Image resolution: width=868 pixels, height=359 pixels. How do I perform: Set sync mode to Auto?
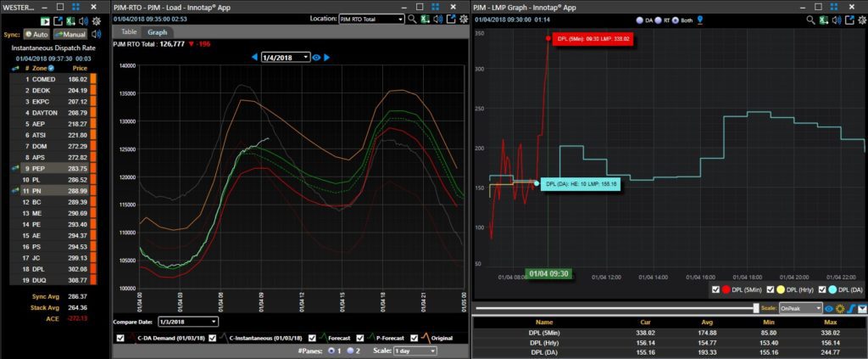(x=36, y=34)
